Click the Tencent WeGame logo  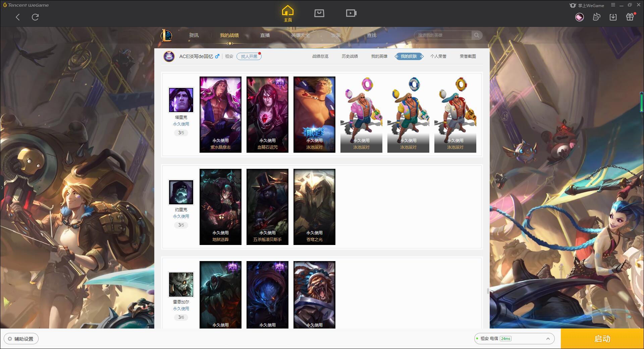click(x=26, y=5)
